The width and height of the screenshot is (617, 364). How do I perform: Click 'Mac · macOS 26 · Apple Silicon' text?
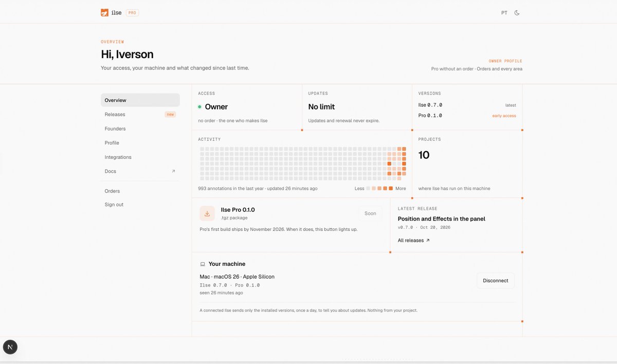(x=237, y=277)
